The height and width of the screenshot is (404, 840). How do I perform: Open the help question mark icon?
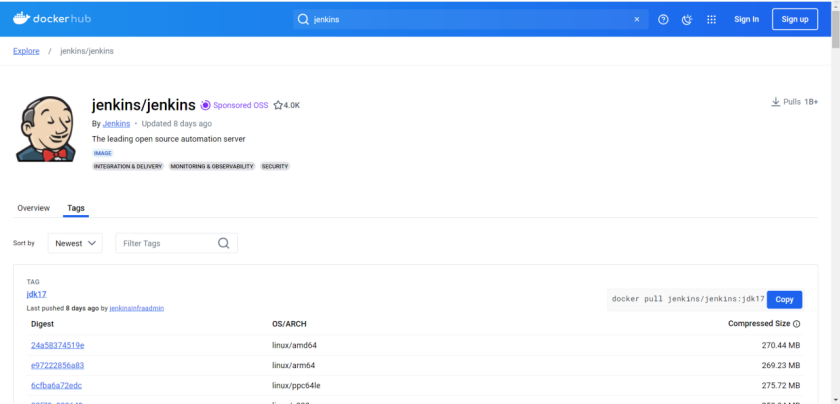(x=663, y=19)
